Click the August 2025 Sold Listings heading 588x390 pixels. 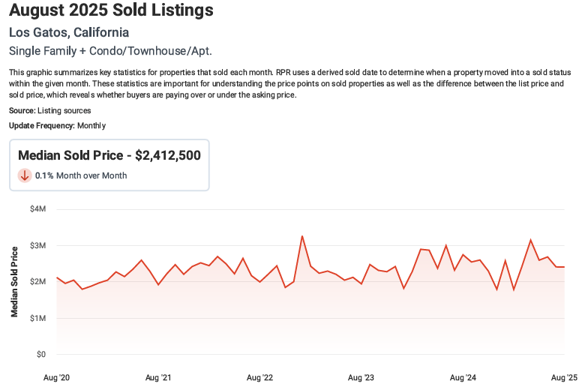tap(112, 11)
